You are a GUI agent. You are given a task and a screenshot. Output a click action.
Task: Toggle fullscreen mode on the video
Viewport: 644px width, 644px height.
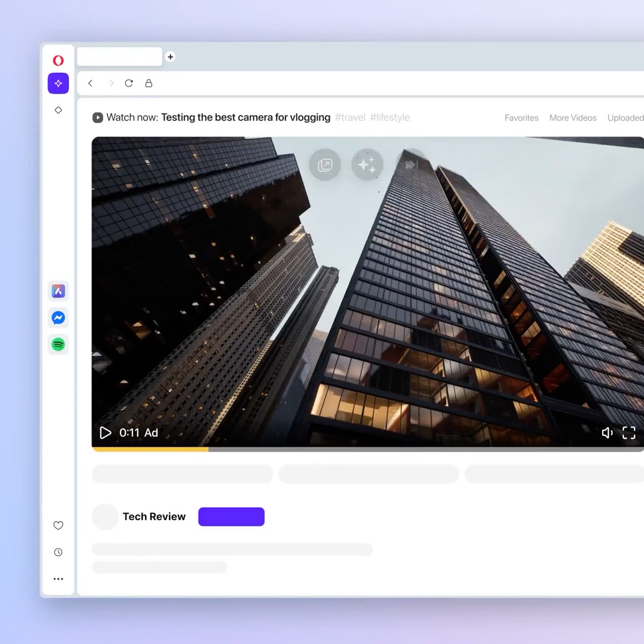(x=628, y=432)
